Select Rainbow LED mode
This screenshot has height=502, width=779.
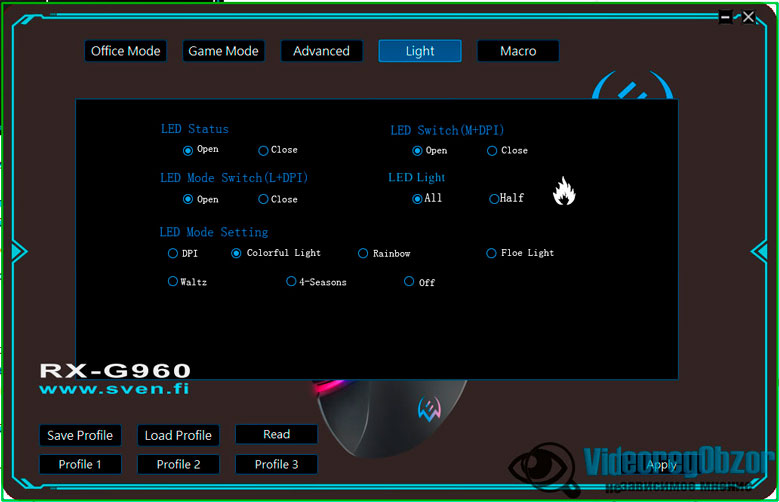coord(363,253)
